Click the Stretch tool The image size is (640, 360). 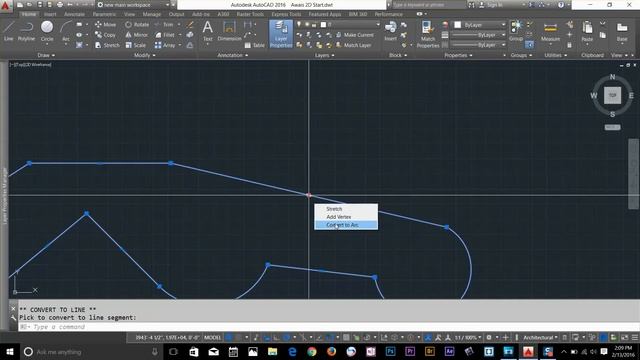click(x=107, y=45)
